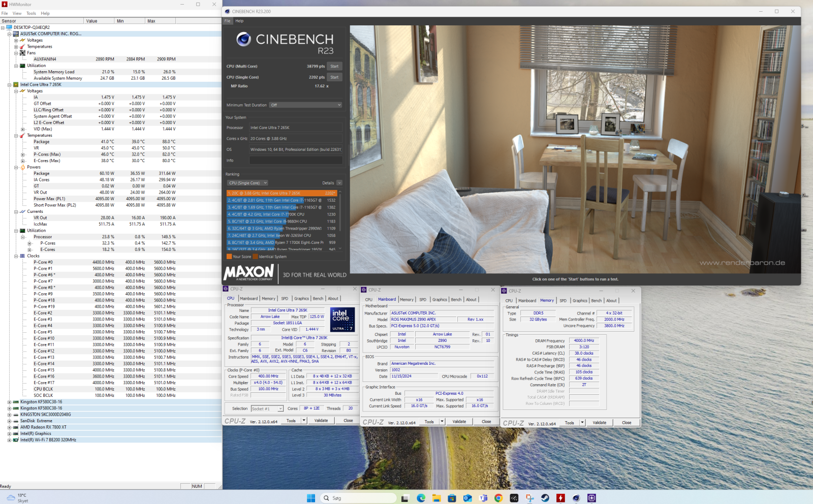Start the CPU (Multi Core) test

334,66
